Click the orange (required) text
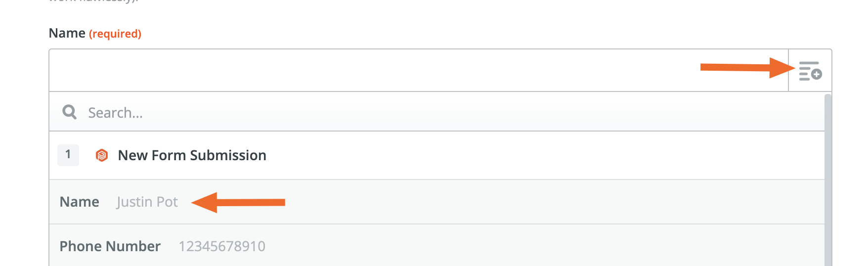Image resolution: width=868 pixels, height=266 pixels. click(x=115, y=34)
